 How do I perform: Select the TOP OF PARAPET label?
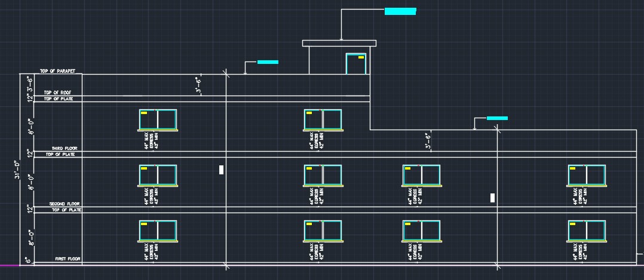(57, 71)
